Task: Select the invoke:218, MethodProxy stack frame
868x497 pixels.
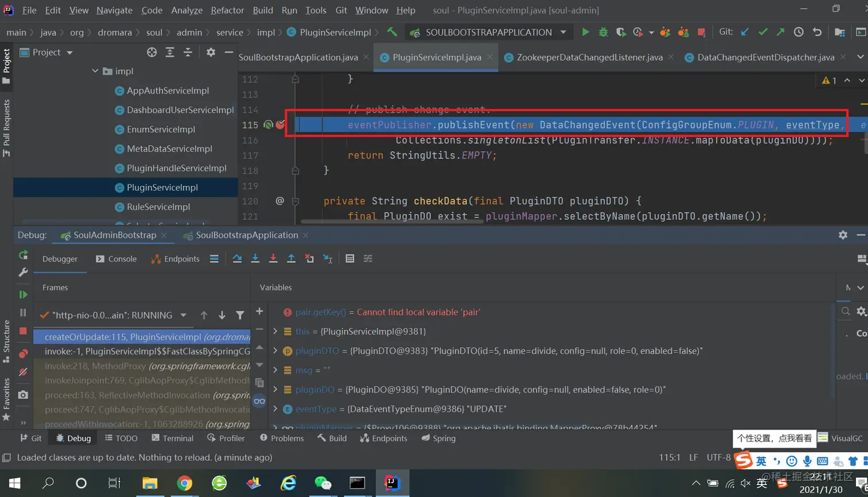Action: [142, 366]
